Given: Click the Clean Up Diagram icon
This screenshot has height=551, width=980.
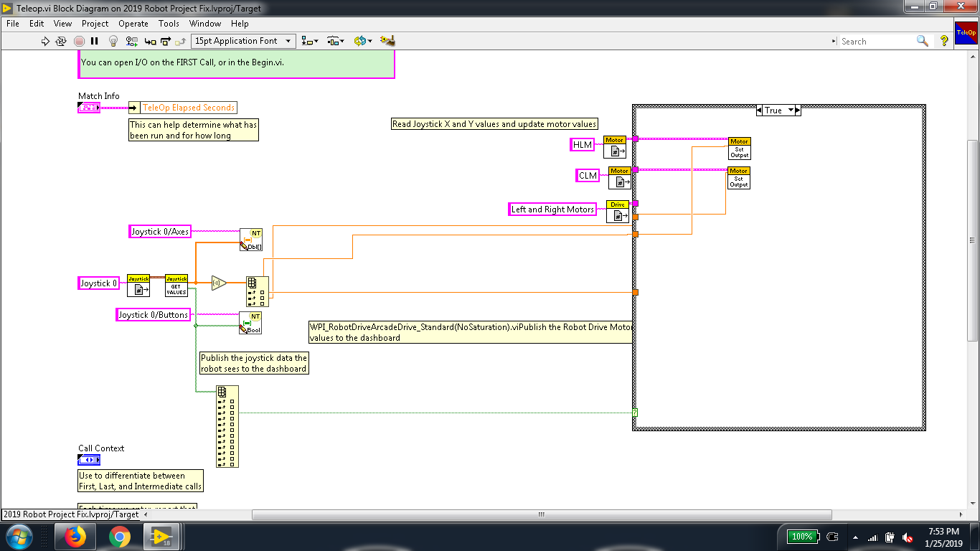Looking at the screenshot, I should click(x=387, y=41).
